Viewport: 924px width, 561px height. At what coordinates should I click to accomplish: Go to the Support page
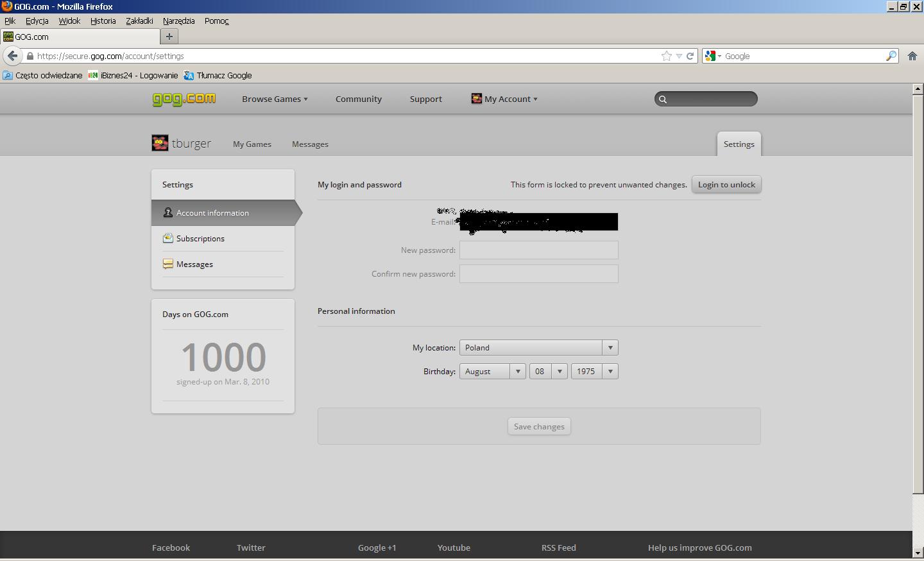(426, 99)
